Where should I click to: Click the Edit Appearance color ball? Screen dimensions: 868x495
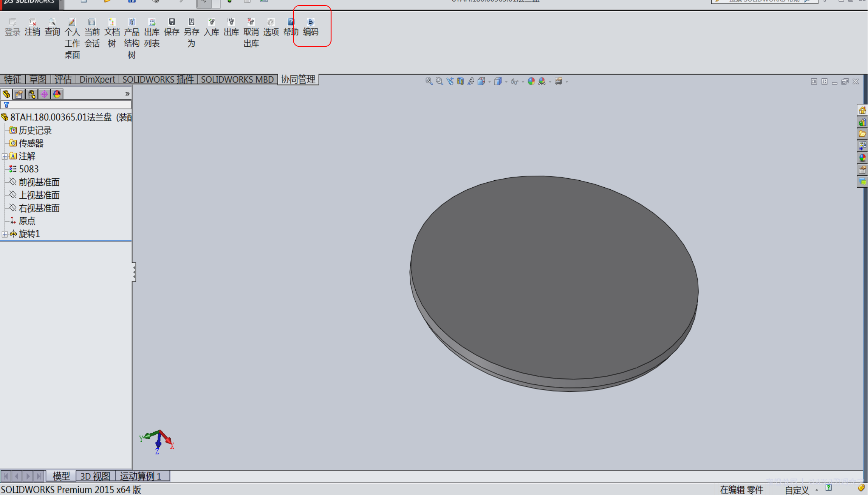tap(531, 81)
